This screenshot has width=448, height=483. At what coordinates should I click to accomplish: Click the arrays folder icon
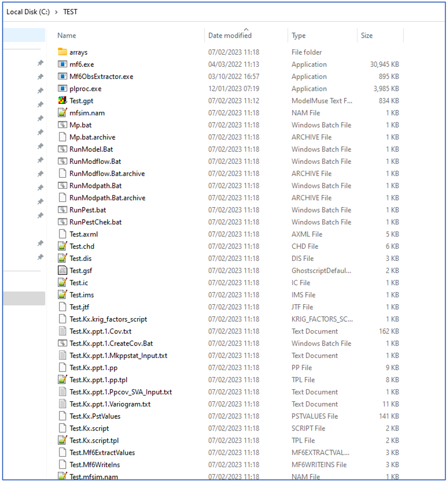click(x=62, y=52)
